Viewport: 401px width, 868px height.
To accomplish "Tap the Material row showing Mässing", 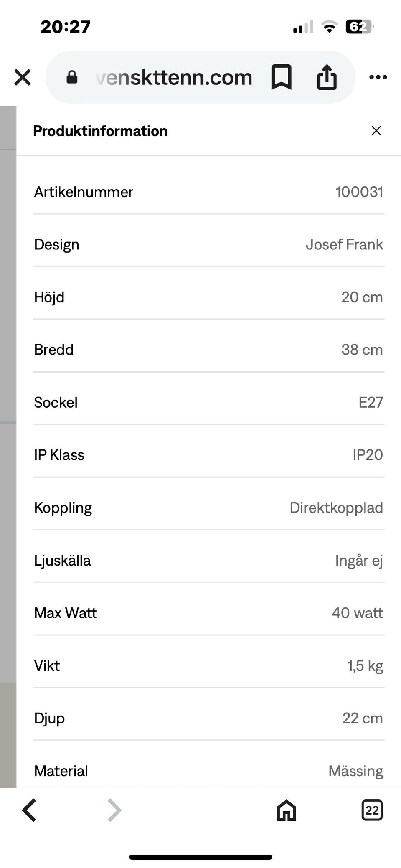I will coord(208,771).
